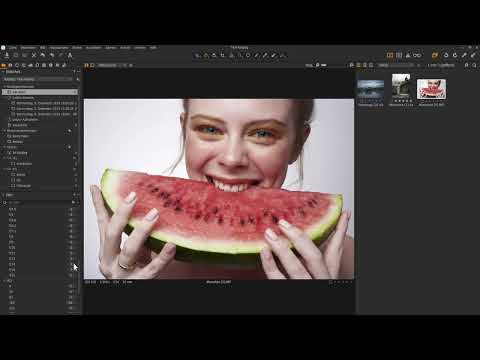The width and height of the screenshot is (480, 360).
Task: Click the copy adjustments arrow icon
Action: coord(464,55)
